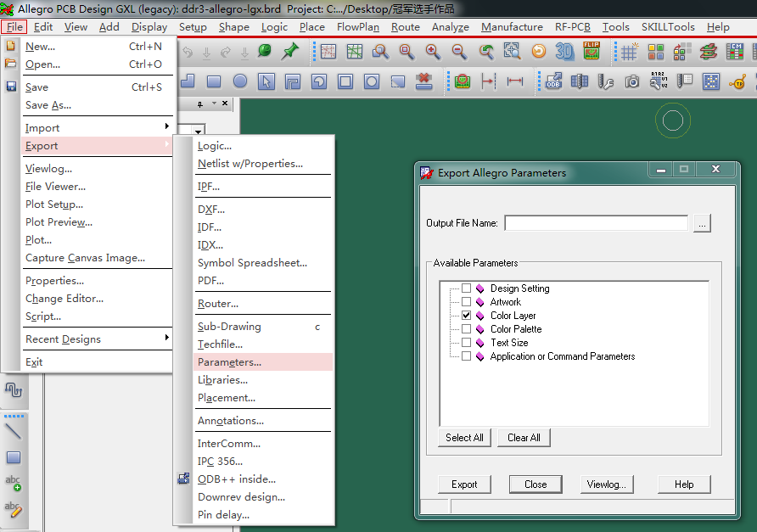Click the zoom out magnifier icon
This screenshot has width=757, height=532.
click(459, 52)
